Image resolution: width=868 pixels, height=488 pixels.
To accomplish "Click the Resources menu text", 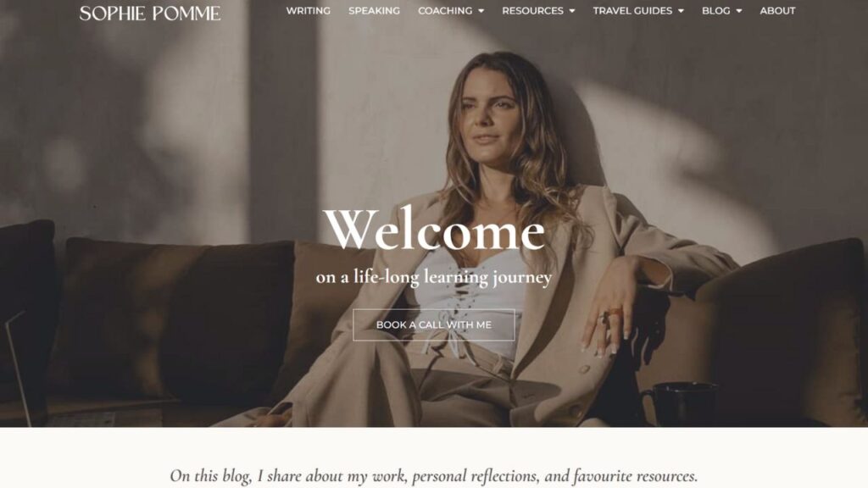I will coord(532,10).
